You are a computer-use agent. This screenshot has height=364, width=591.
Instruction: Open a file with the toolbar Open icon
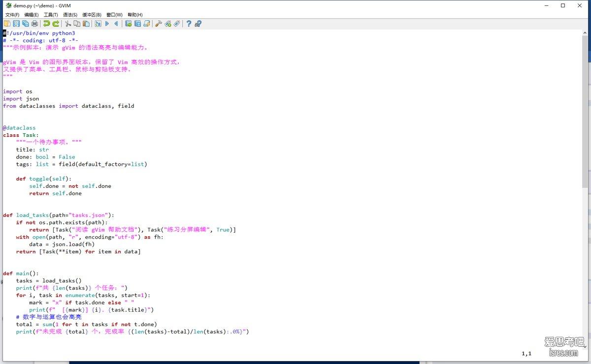pyautogui.click(x=7, y=24)
